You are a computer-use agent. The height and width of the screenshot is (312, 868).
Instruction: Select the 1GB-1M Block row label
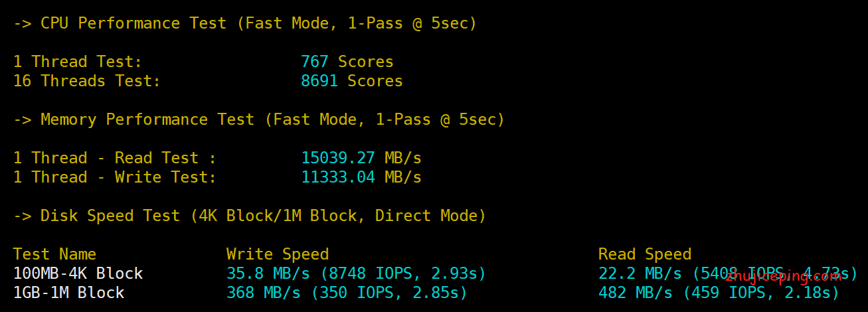point(68,293)
